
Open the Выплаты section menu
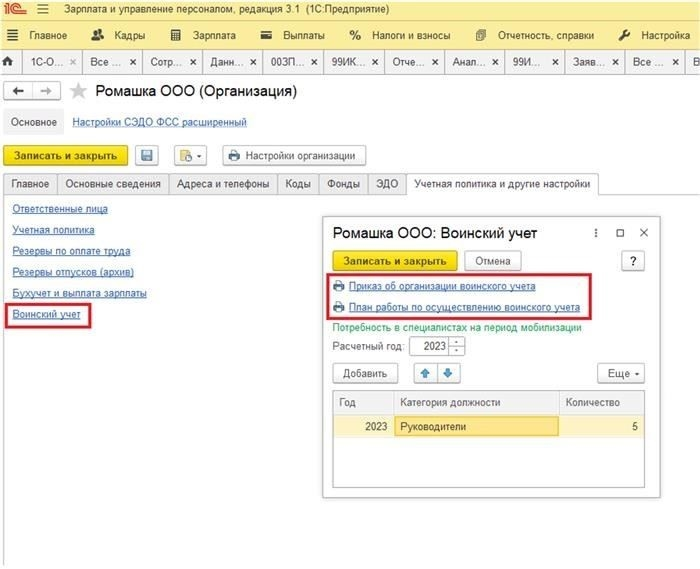(x=292, y=35)
